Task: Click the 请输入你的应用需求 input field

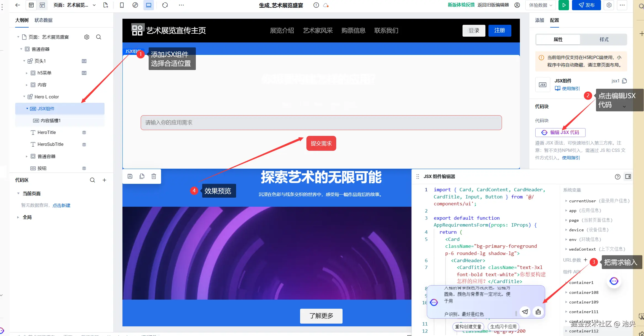Action: 321,123
